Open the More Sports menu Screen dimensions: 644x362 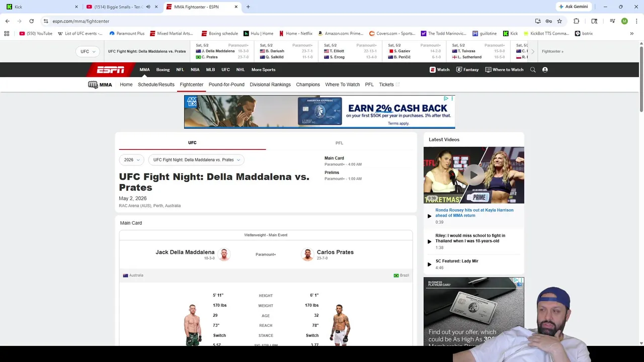(263, 70)
